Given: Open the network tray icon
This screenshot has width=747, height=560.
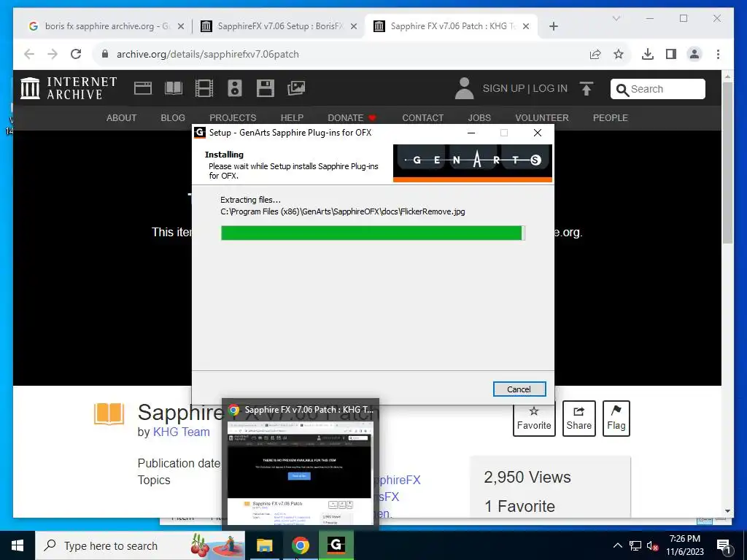Looking at the screenshot, I should (635, 545).
